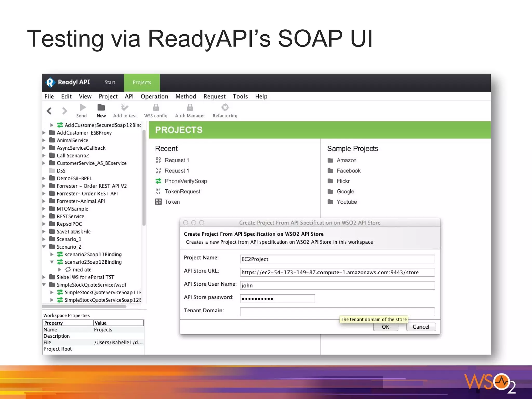Click the TokenRequest REST icon

[x=158, y=191]
